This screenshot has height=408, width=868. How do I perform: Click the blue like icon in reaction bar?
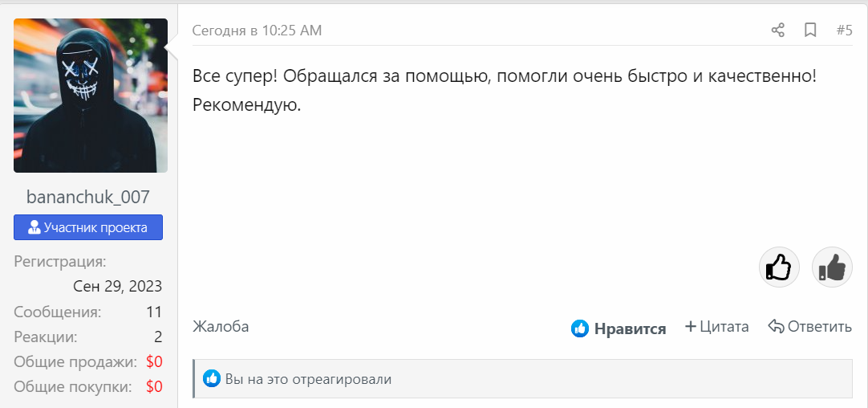click(212, 378)
